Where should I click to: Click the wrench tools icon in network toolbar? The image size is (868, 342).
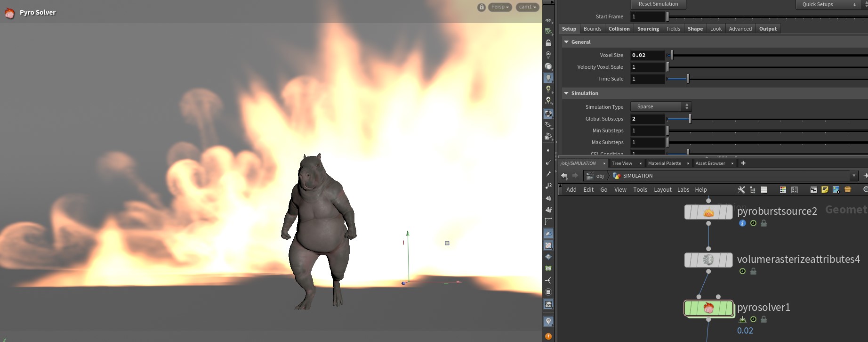click(741, 189)
